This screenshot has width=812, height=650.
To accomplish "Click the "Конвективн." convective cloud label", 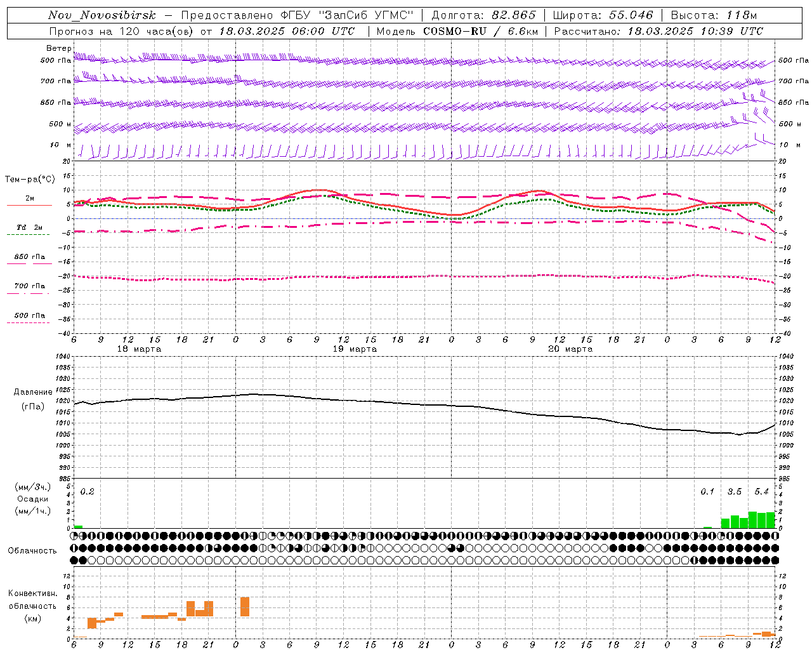I will pyautogui.click(x=32, y=594).
